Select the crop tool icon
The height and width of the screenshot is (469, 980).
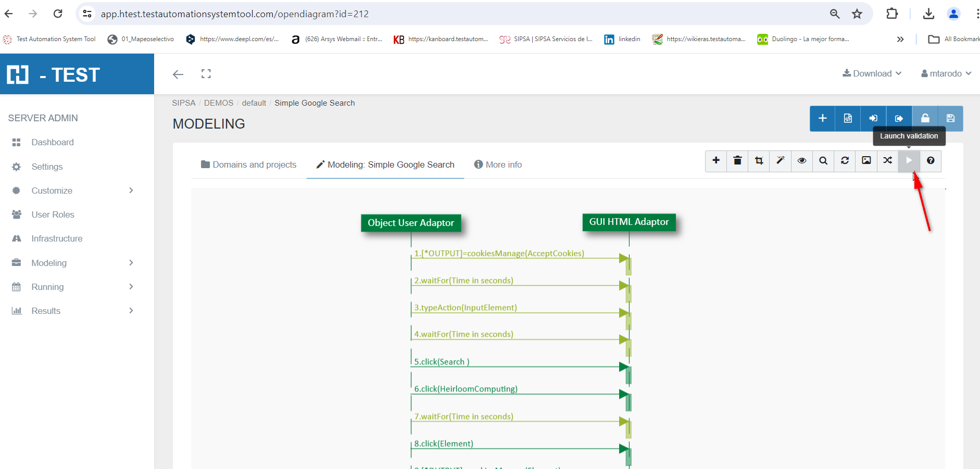pyautogui.click(x=759, y=161)
